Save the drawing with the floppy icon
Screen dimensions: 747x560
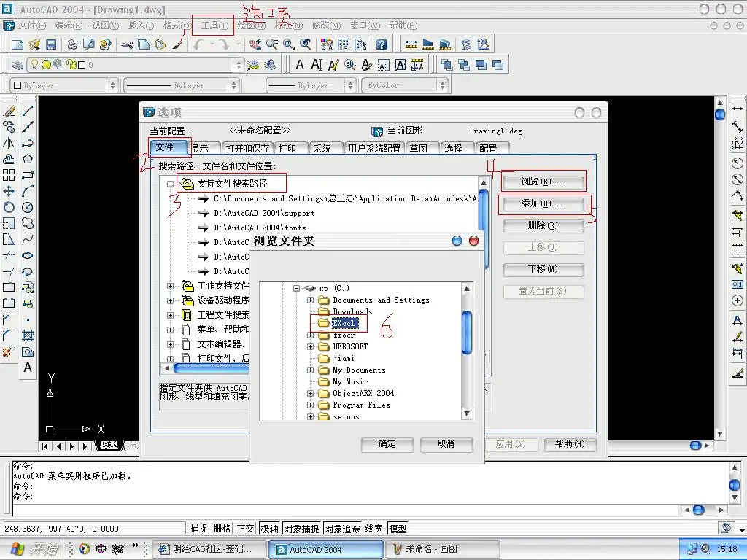point(51,44)
